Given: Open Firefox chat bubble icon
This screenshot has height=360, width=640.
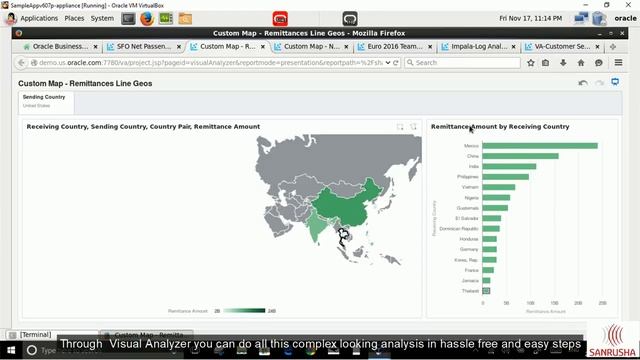Looking at the screenshot, I should [599, 63].
